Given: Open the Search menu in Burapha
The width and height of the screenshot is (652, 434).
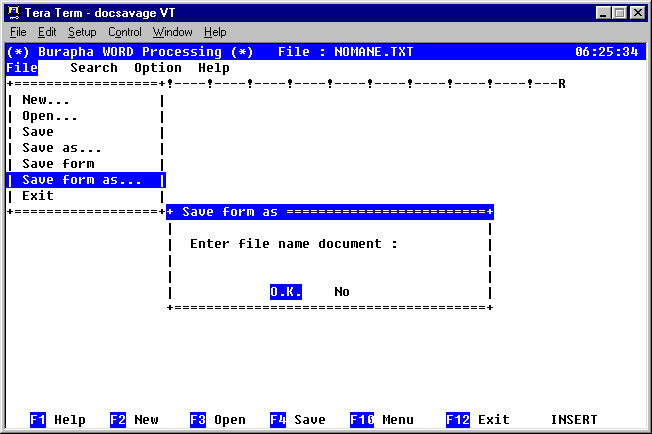Looking at the screenshot, I should tap(94, 68).
